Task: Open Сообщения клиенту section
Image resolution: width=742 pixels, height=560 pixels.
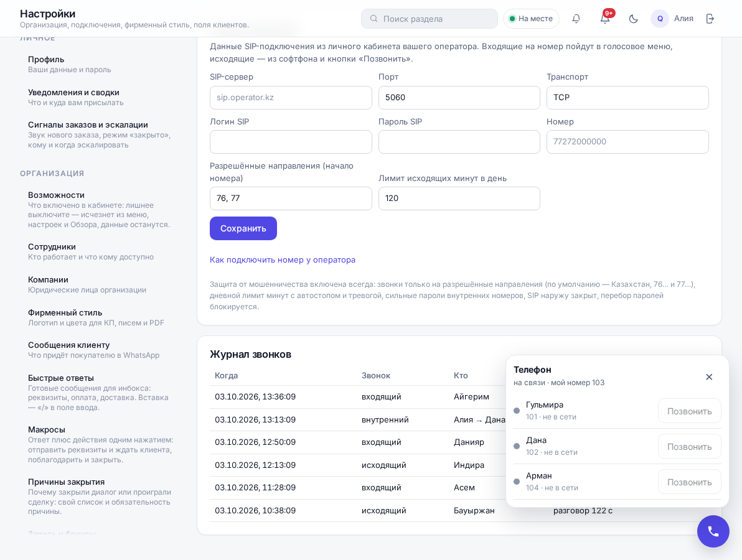Action: point(99,350)
